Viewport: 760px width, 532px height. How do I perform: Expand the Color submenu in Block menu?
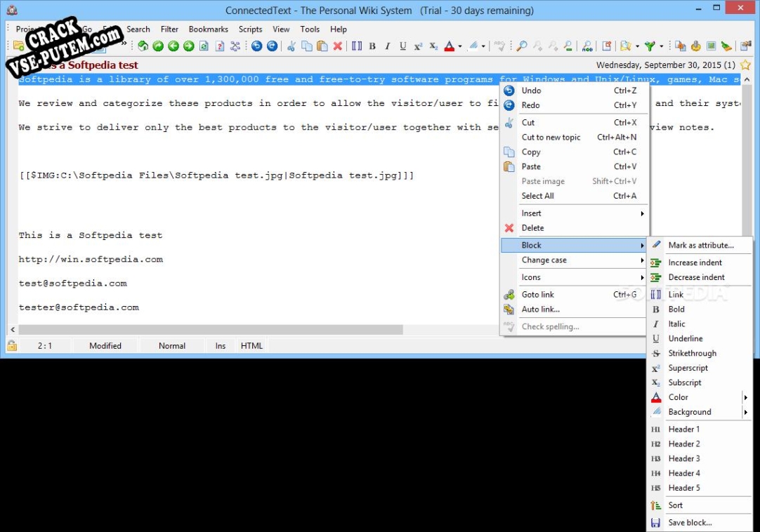tap(745, 397)
